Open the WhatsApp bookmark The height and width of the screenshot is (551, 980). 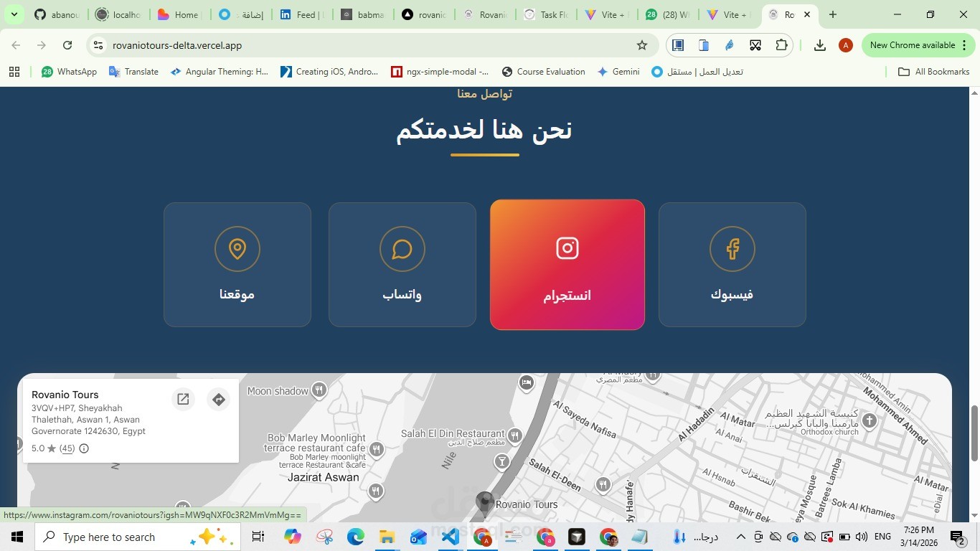pos(69,72)
